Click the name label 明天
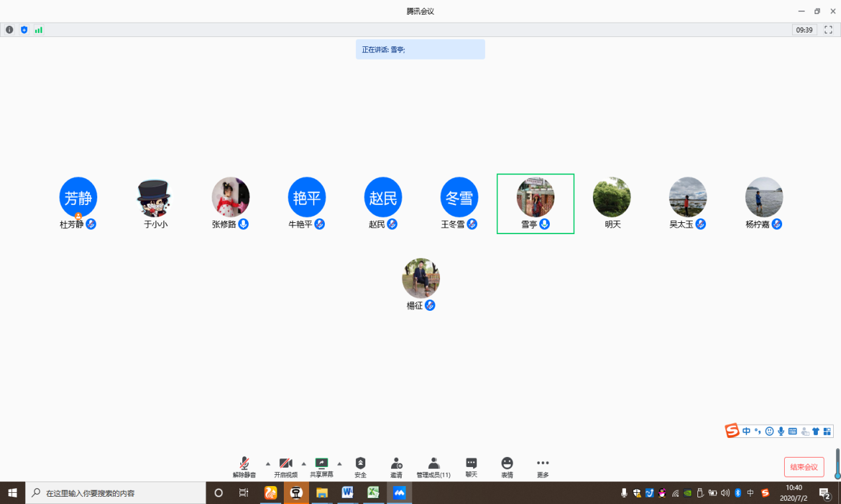 613,225
